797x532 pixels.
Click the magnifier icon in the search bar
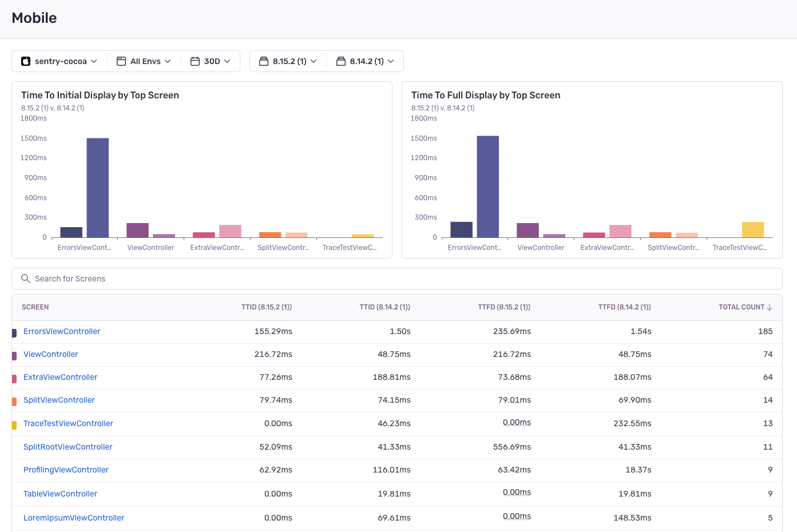pyautogui.click(x=26, y=279)
